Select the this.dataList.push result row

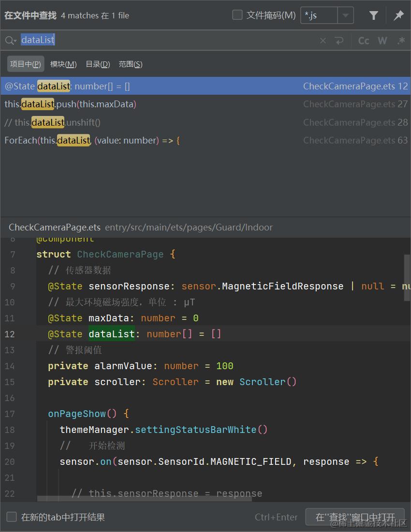205,104
